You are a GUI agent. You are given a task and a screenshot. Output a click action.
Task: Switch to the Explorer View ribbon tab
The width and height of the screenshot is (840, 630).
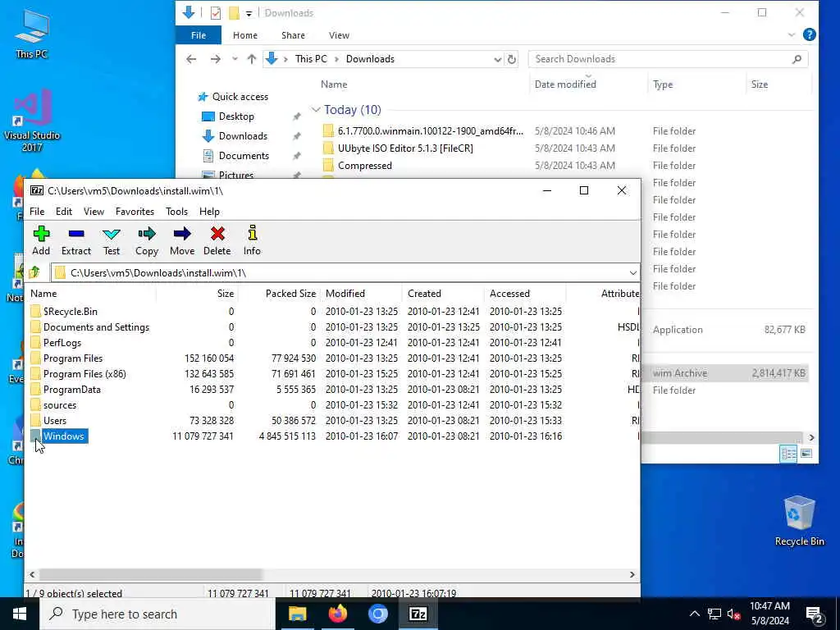pos(339,35)
